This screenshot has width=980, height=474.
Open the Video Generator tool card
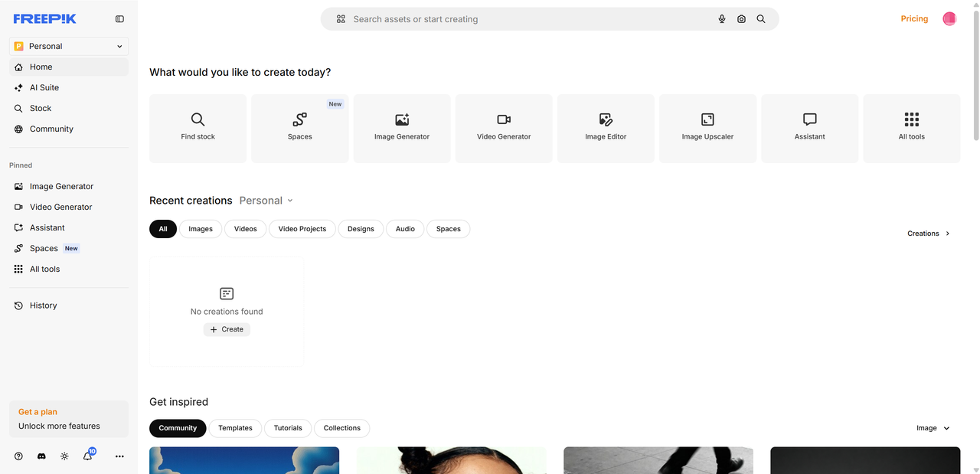click(x=504, y=129)
